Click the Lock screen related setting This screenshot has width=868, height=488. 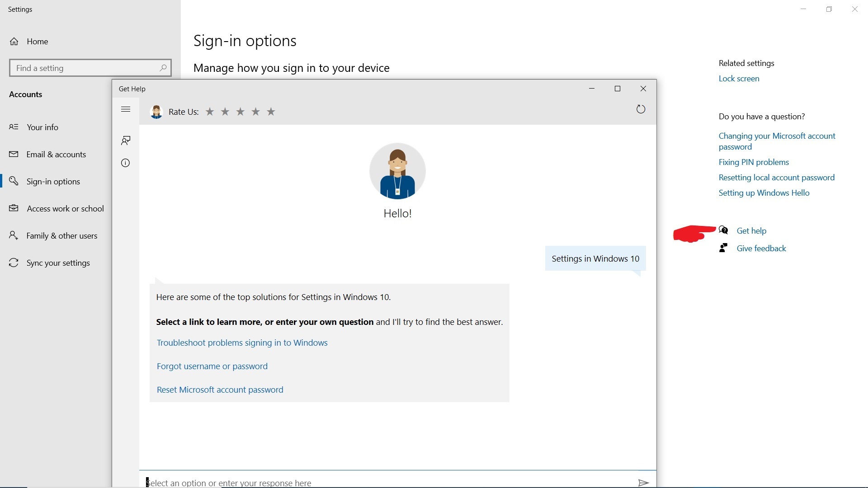coord(739,79)
